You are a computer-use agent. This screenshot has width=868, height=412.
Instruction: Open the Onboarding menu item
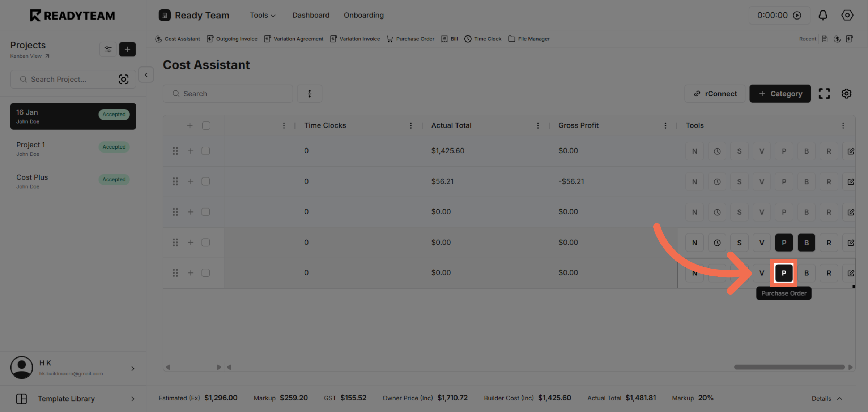363,15
